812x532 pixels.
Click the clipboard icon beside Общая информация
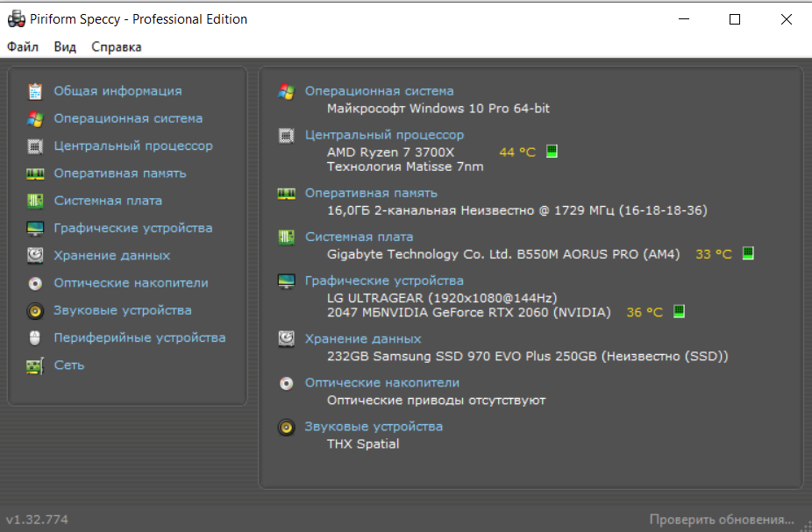pyautogui.click(x=35, y=91)
